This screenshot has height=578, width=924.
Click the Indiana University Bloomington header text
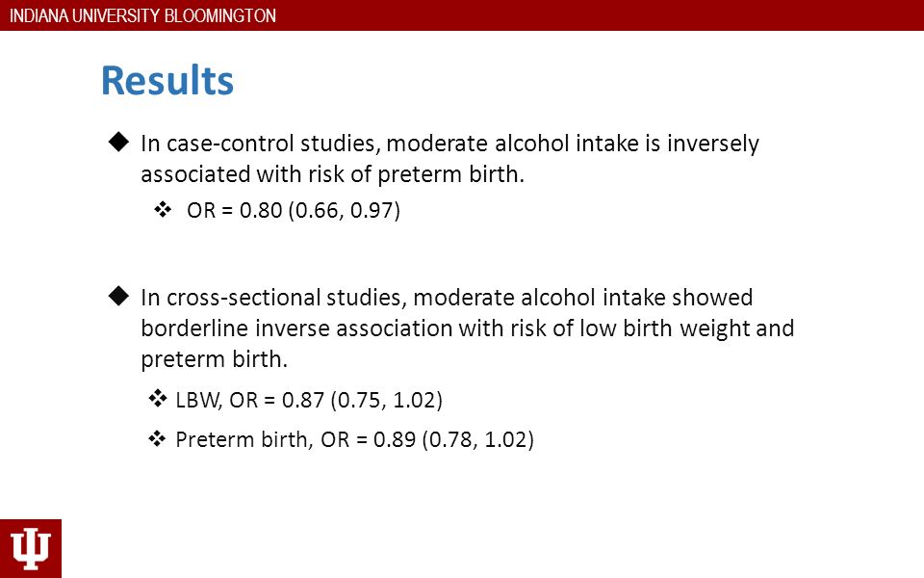pyautogui.click(x=142, y=15)
